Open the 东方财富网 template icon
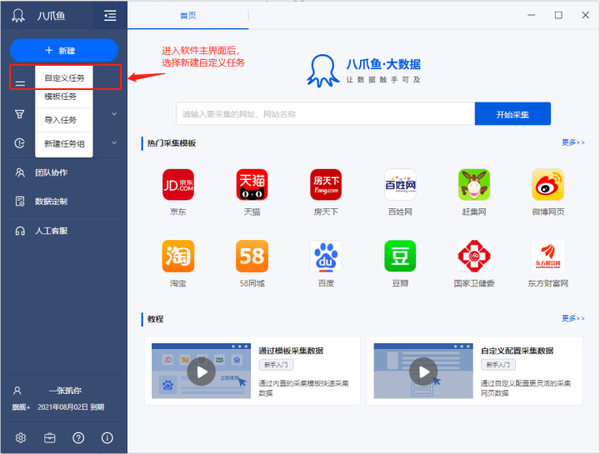 tap(548, 256)
